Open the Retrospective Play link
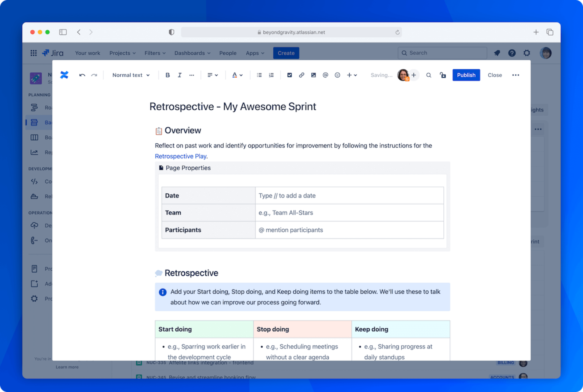 coord(181,156)
